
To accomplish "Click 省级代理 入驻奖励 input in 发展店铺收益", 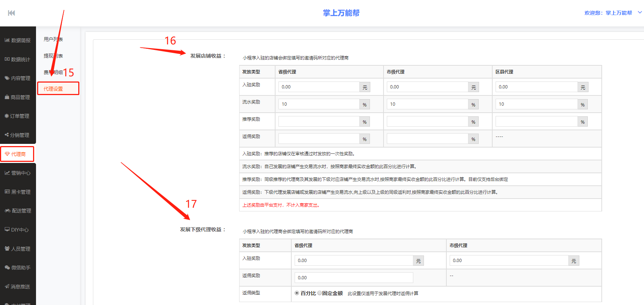I will click(319, 87).
